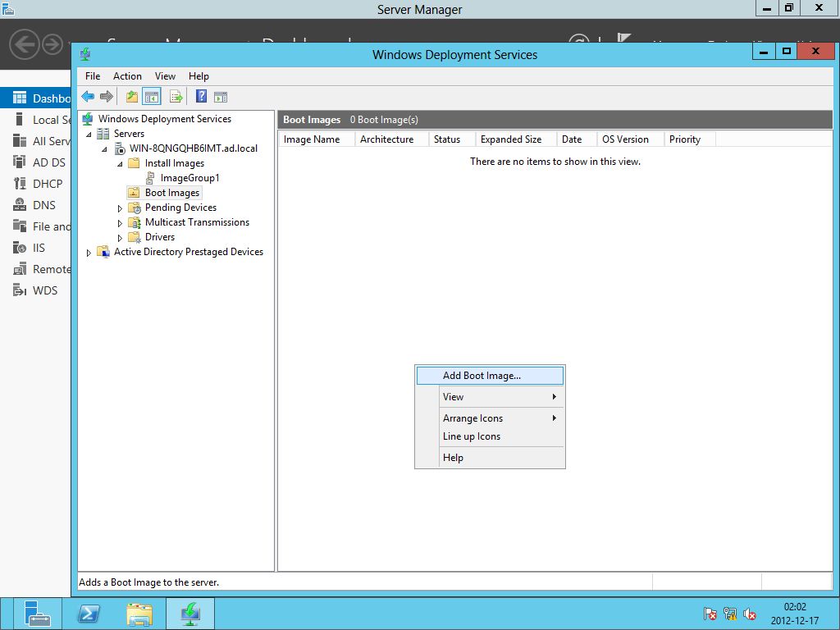
Task: Sort by the Architecture column
Action: click(391, 139)
